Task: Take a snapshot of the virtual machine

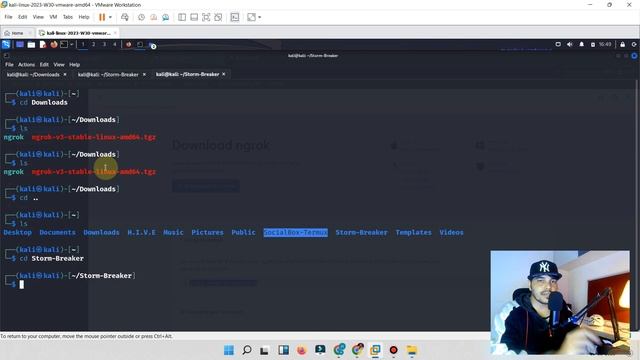Action: pos(141,17)
